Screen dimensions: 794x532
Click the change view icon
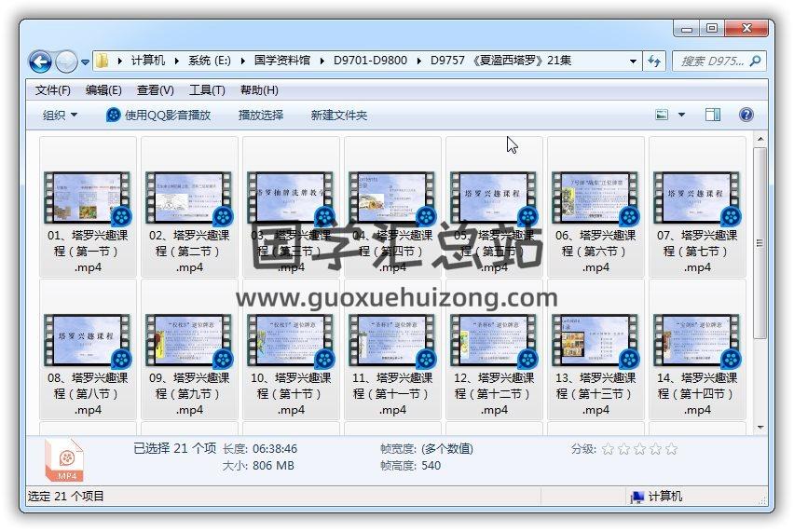pyautogui.click(x=663, y=115)
